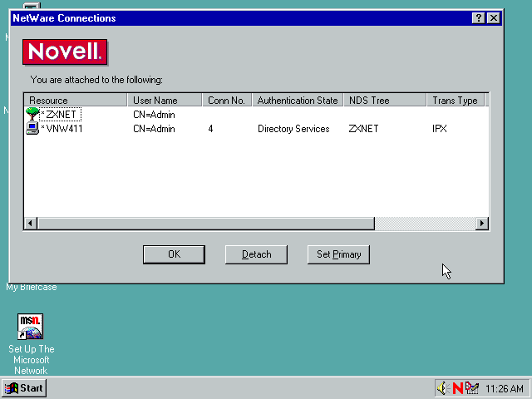Image resolution: width=532 pixels, height=399 pixels.
Task: Click ZXNET in the NDS Tree column
Action: [x=363, y=129]
